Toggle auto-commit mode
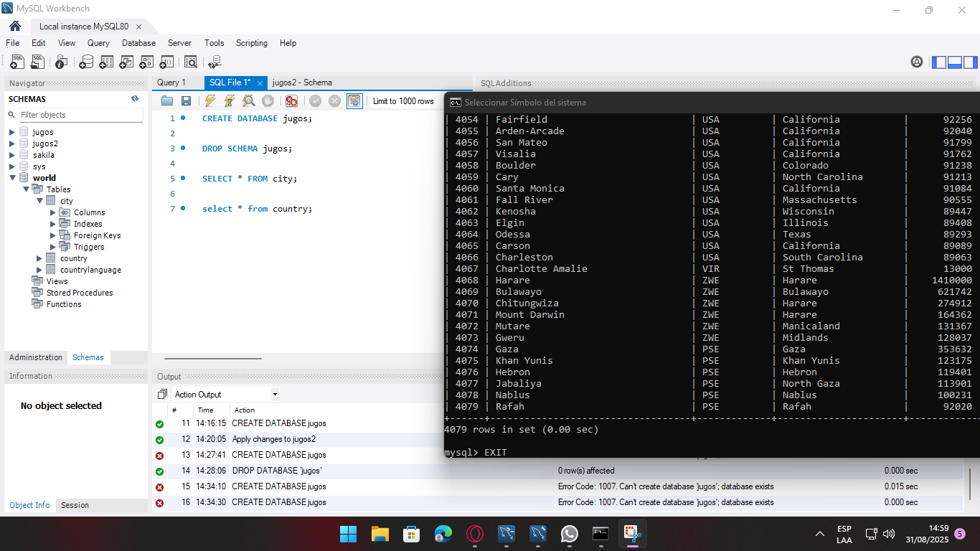Viewport: 980px width, 551px height. pyautogui.click(x=354, y=101)
